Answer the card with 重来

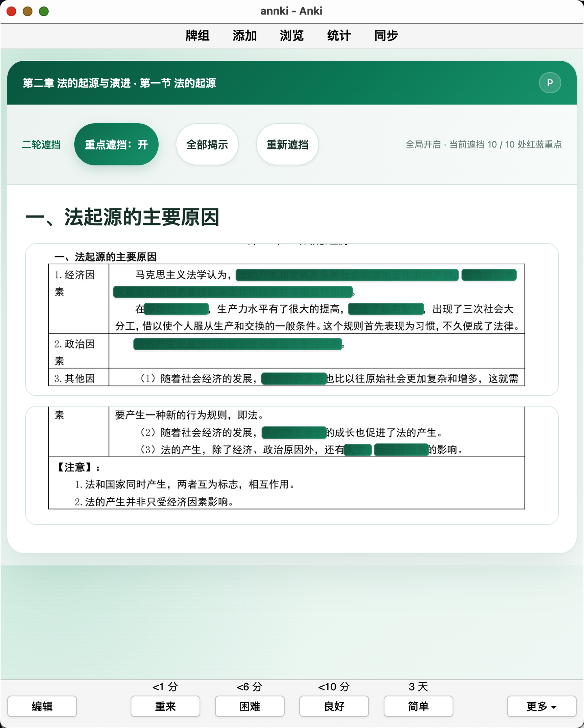click(165, 707)
